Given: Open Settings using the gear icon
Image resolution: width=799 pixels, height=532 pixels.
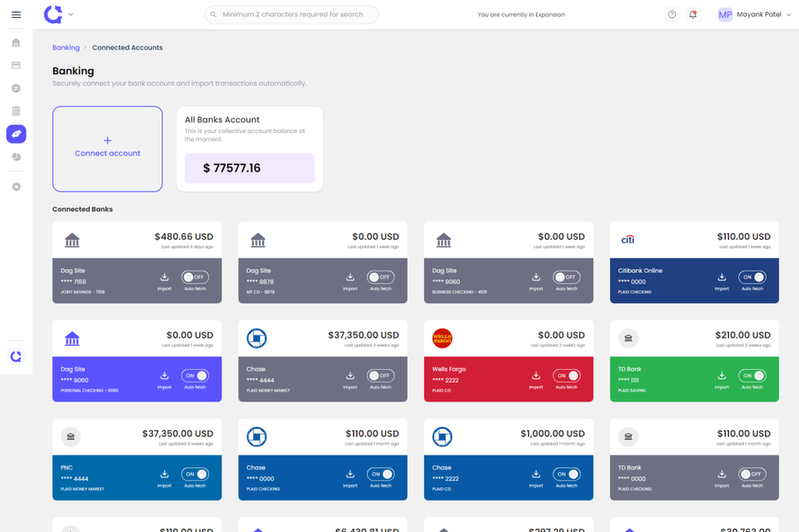Looking at the screenshot, I should tap(15, 185).
